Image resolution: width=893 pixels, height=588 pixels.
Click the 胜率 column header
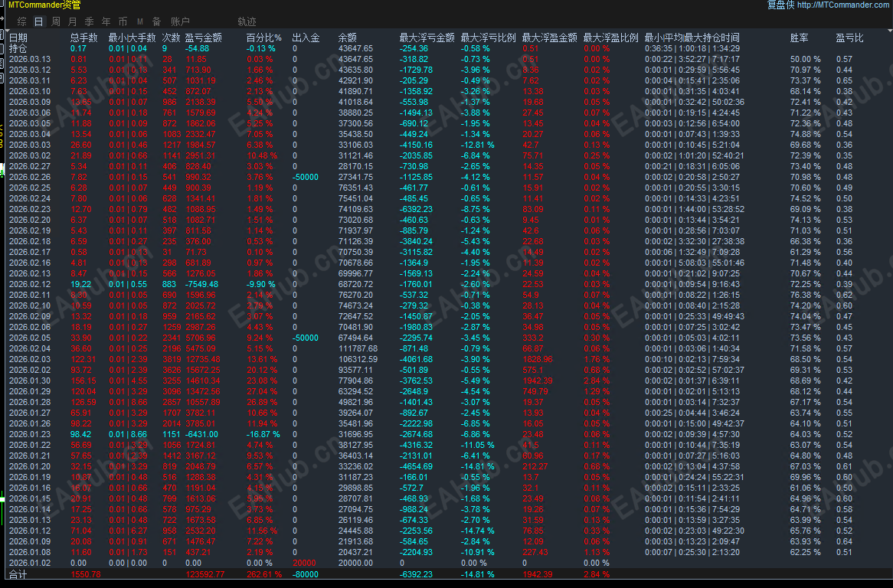coord(799,38)
